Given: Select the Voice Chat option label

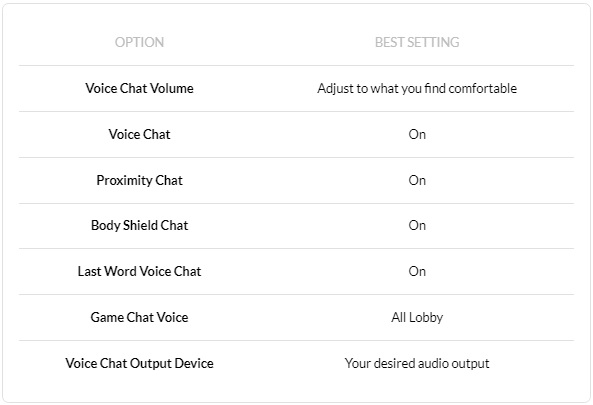Looking at the screenshot, I should point(139,134).
